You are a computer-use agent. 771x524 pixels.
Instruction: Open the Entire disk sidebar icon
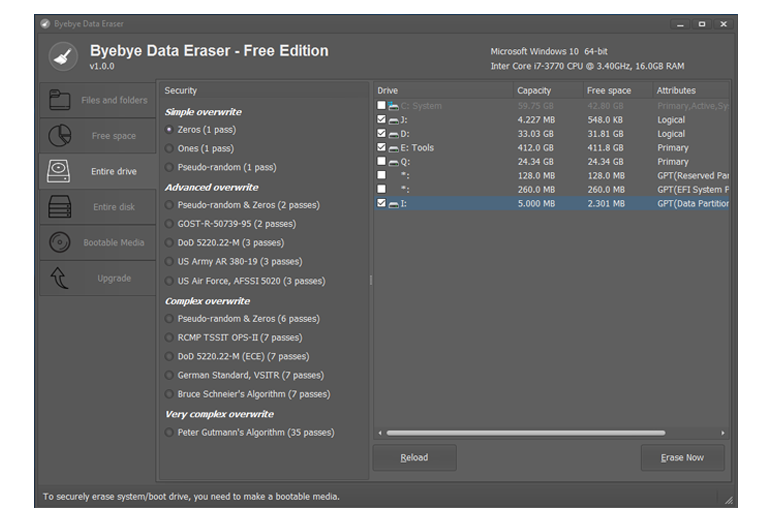pyautogui.click(x=60, y=207)
